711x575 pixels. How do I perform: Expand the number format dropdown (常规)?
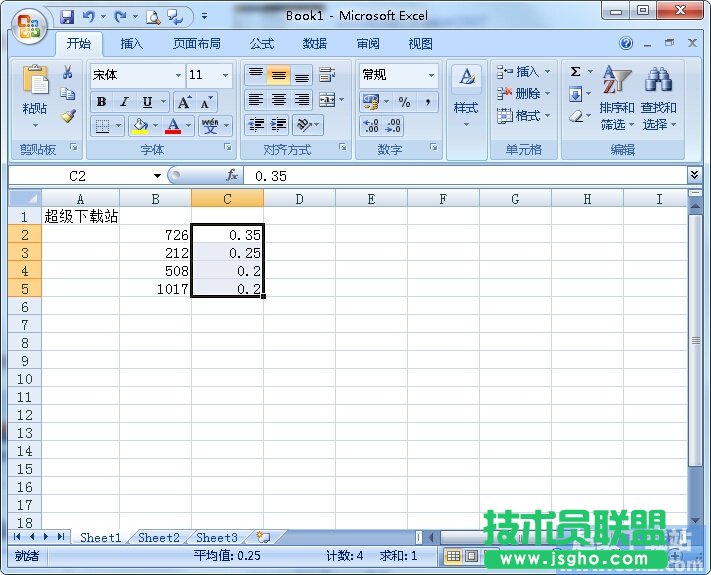[x=432, y=75]
